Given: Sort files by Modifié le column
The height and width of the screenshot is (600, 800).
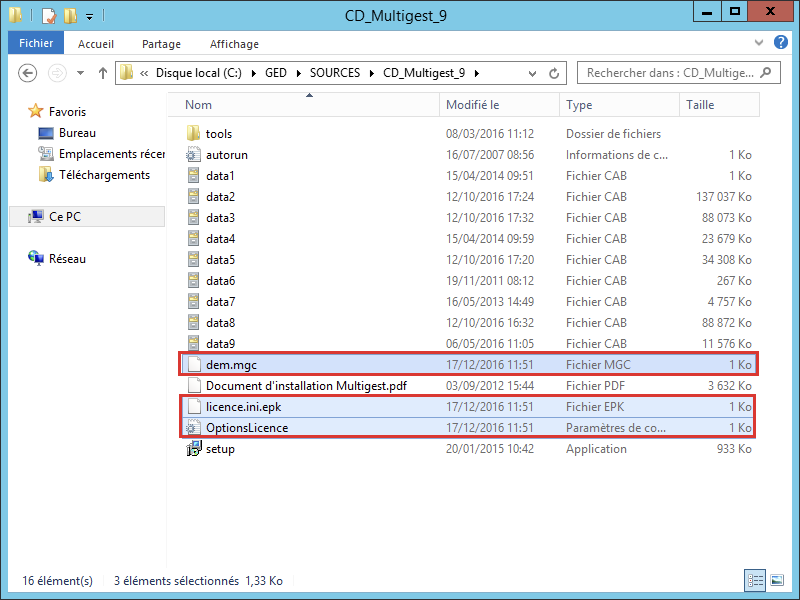Looking at the screenshot, I should click(x=473, y=105).
